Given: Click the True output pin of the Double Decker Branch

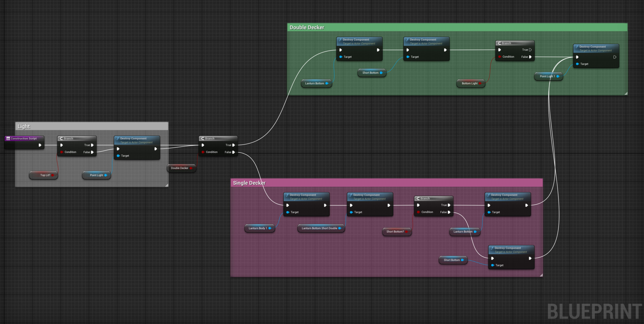Looking at the screenshot, I should pyautogui.click(x=233, y=145).
